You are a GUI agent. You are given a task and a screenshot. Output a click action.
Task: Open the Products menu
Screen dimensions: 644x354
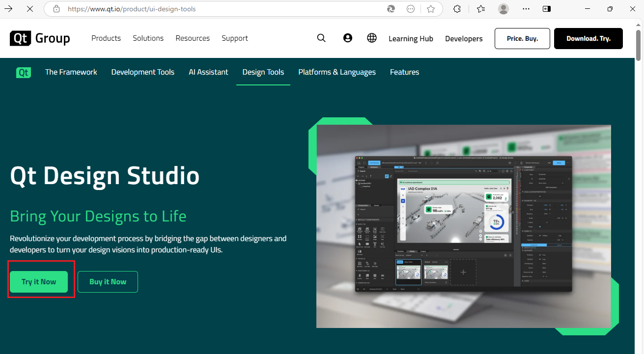click(x=106, y=38)
